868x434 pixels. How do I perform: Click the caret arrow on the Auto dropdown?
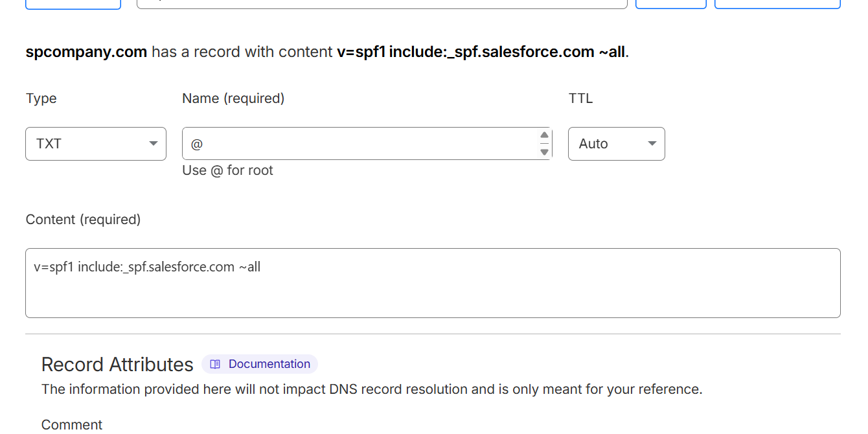coord(652,144)
